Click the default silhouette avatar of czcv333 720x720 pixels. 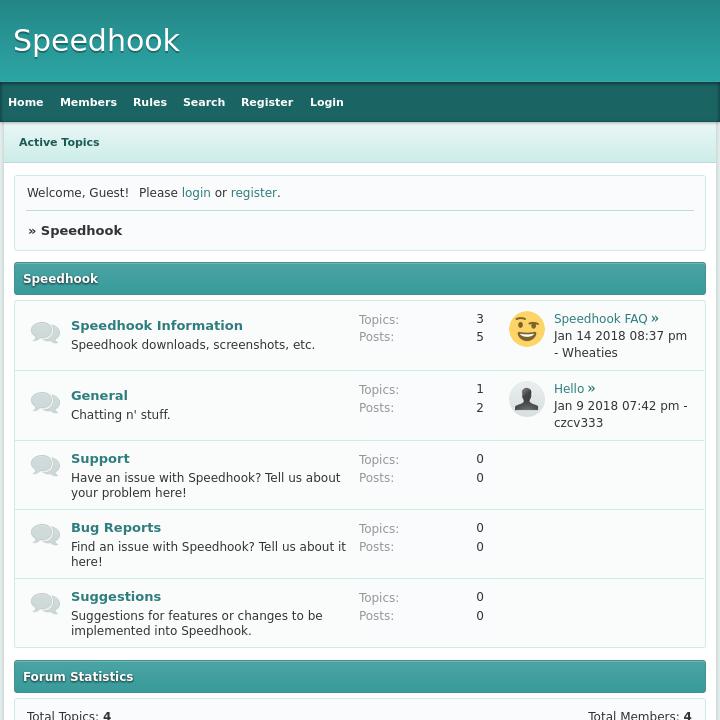(527, 399)
